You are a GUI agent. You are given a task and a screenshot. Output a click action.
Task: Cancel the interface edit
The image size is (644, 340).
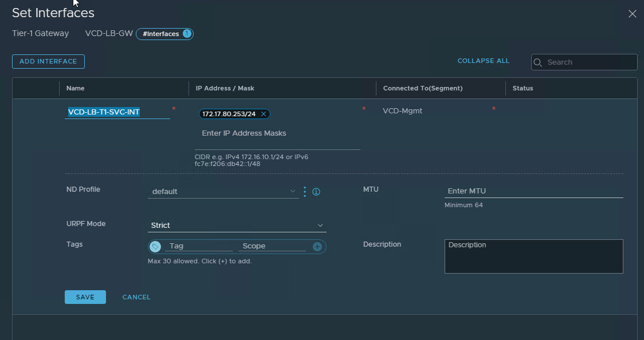pyautogui.click(x=136, y=297)
